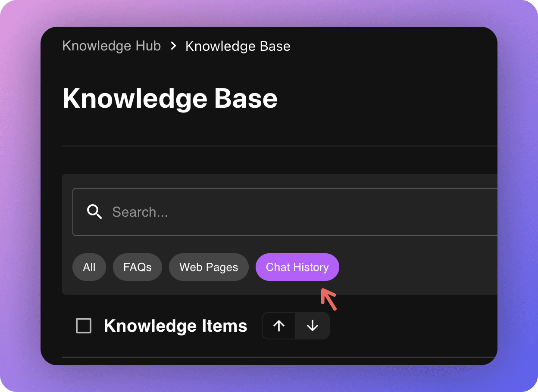Select the Chat History filter
The width and height of the screenshot is (538, 392).
(297, 267)
